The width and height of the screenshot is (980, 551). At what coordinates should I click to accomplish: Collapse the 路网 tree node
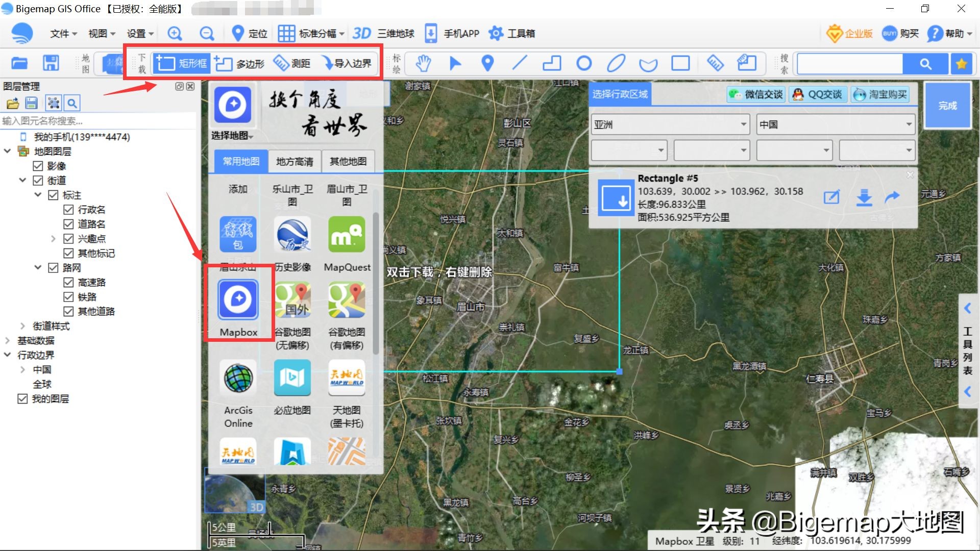(38, 267)
